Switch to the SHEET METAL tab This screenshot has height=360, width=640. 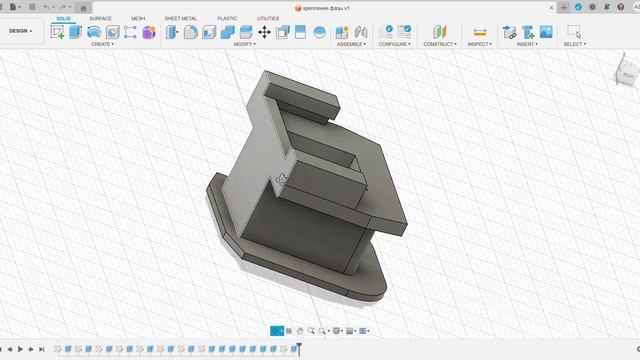pos(180,19)
